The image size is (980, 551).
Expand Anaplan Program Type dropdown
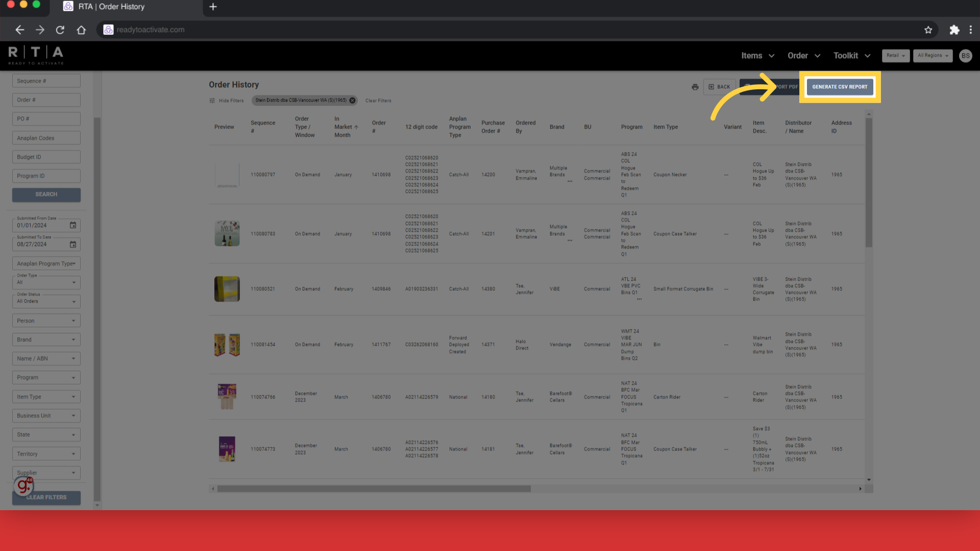point(46,264)
